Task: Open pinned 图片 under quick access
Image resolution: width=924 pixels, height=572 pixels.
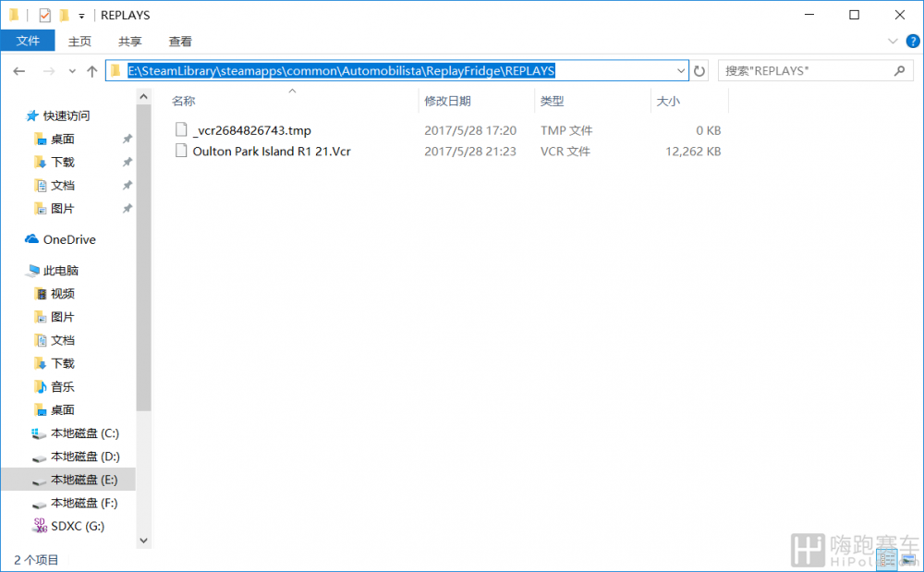Action: [x=63, y=209]
